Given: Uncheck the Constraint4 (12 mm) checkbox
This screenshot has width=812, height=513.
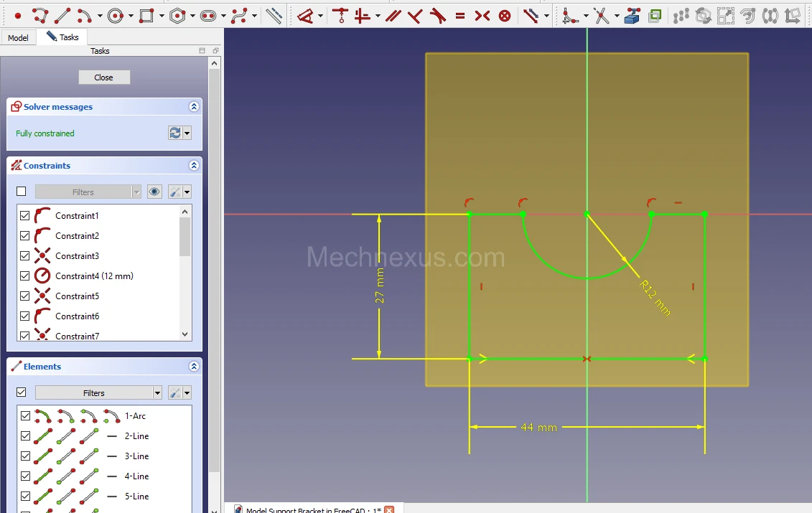Looking at the screenshot, I should 25,276.
